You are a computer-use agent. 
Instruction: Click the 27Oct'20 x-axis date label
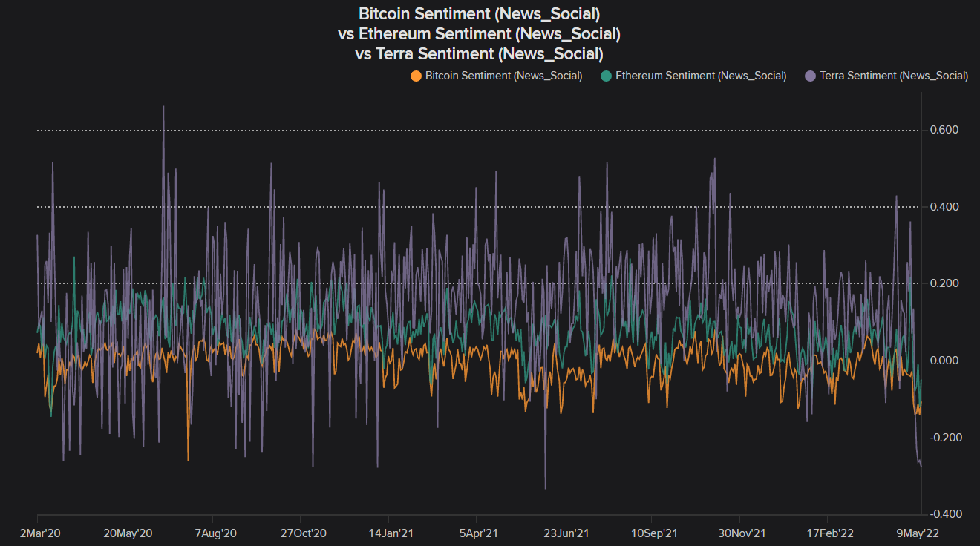coord(303,533)
